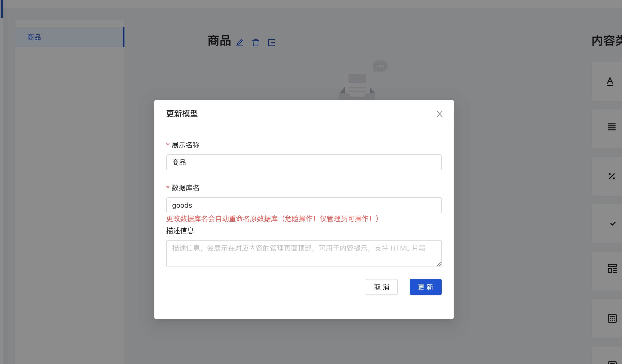Grab the textarea resize handle corner
This screenshot has width=622, height=364.
tap(439, 264)
